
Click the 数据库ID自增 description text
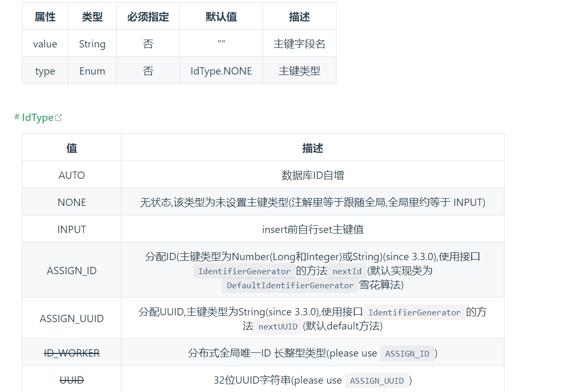[313, 175]
